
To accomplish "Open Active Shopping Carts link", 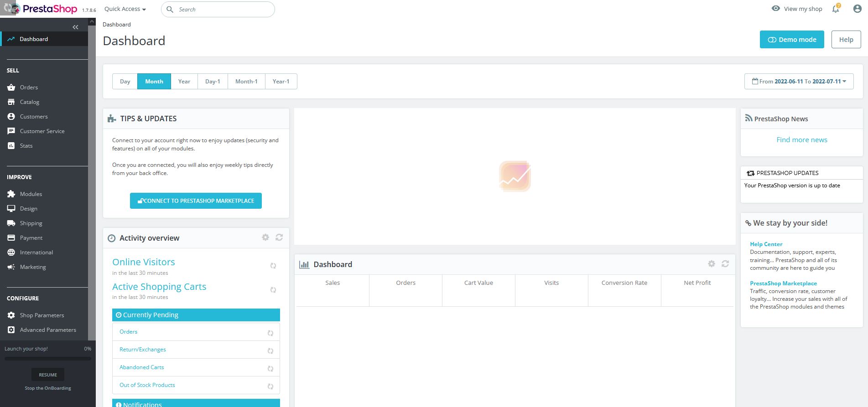I will [x=159, y=287].
